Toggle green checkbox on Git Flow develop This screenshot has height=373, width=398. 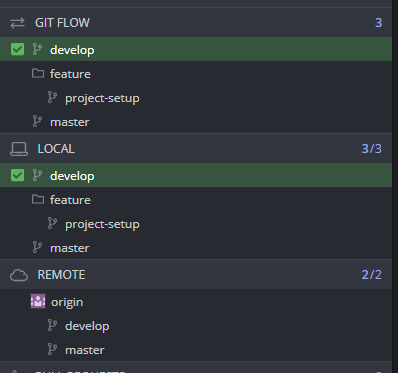pyautogui.click(x=17, y=49)
